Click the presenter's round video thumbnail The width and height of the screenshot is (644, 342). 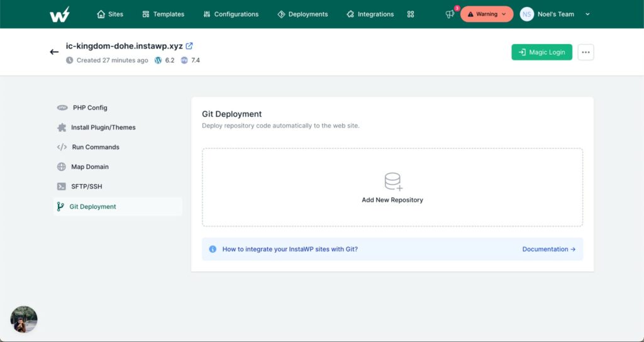(24, 319)
